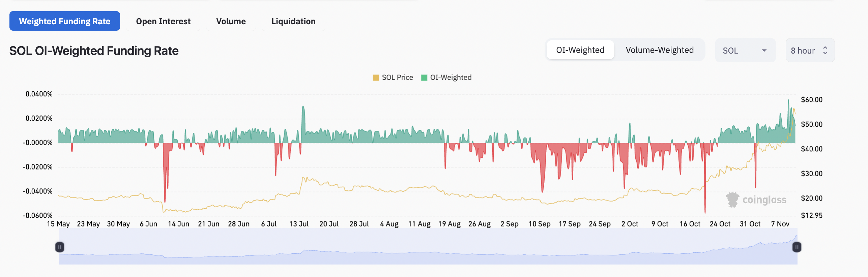The height and width of the screenshot is (277, 868).
Task: Click the coinglass watermark logo
Action: tap(732, 200)
